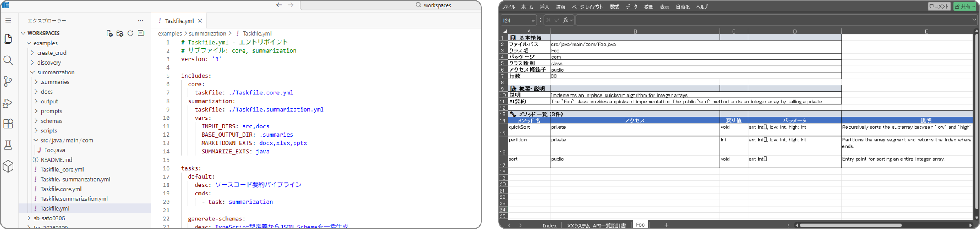Open the Source Control view

[8, 81]
